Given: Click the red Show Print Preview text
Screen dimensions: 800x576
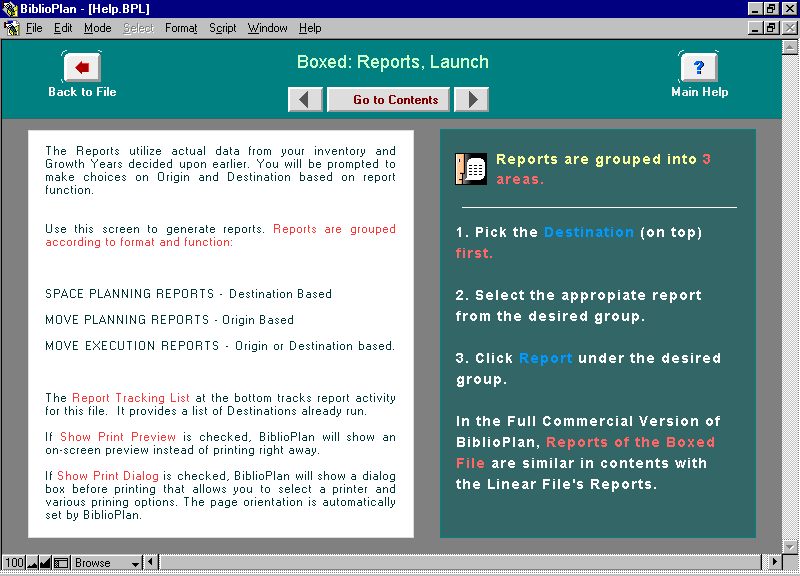Looking at the screenshot, I should 118,437.
